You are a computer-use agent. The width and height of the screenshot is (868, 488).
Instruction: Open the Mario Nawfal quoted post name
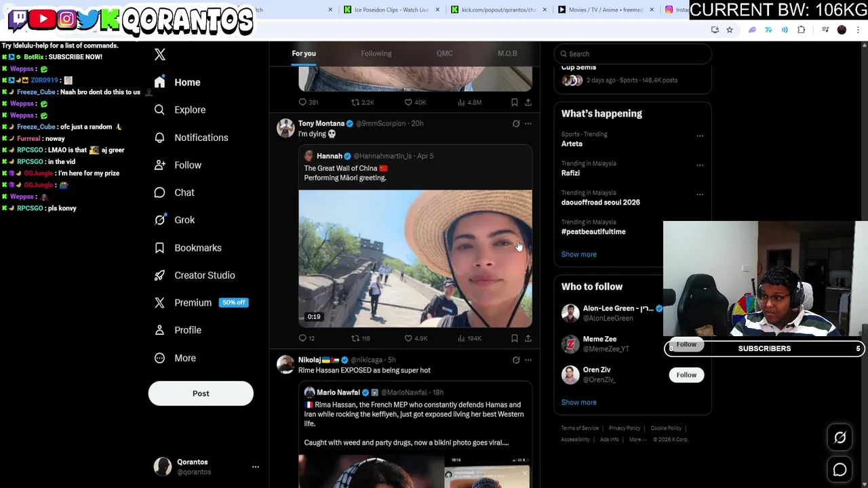(338, 392)
